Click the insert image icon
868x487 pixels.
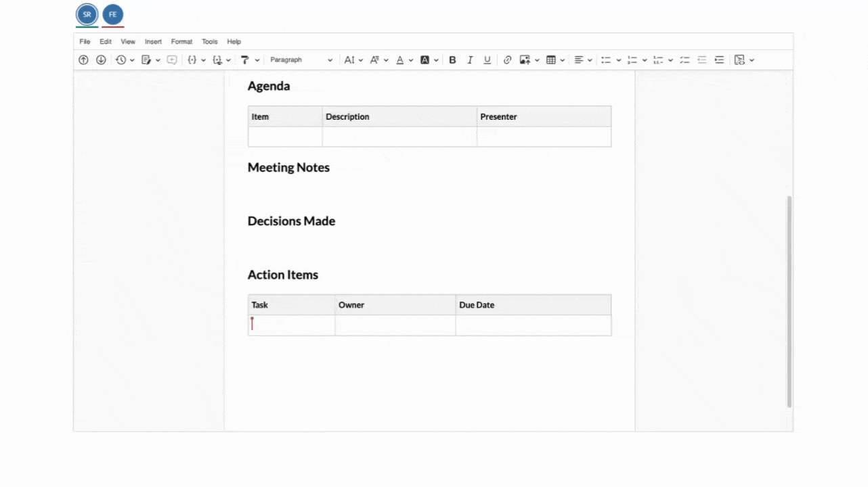pyautogui.click(x=525, y=60)
